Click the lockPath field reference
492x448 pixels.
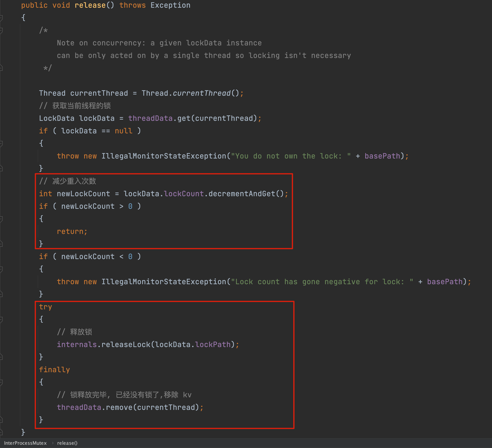[x=213, y=344]
